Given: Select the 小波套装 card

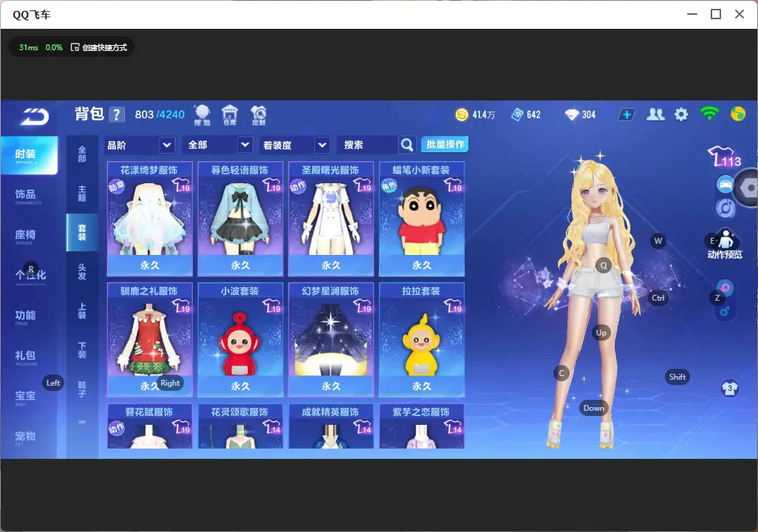Looking at the screenshot, I should click(x=240, y=339).
